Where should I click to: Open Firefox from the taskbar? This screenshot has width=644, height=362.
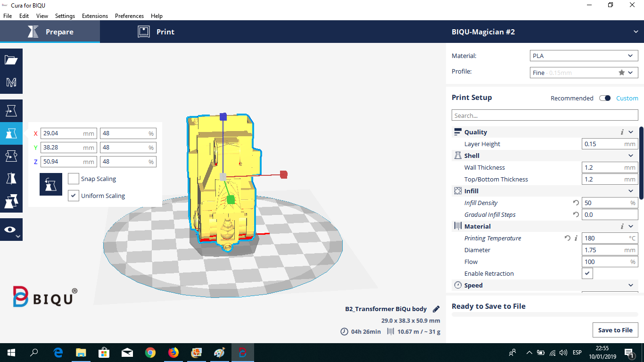tap(173, 353)
